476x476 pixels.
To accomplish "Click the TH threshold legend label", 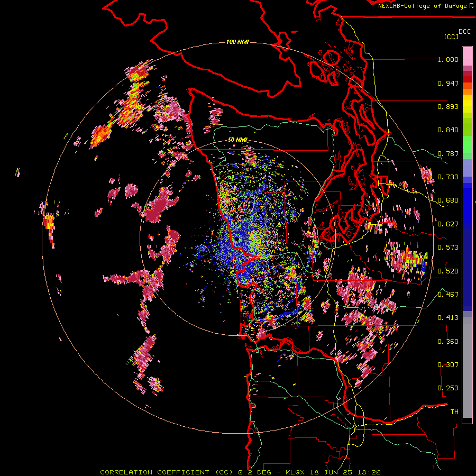I will coord(454,412).
